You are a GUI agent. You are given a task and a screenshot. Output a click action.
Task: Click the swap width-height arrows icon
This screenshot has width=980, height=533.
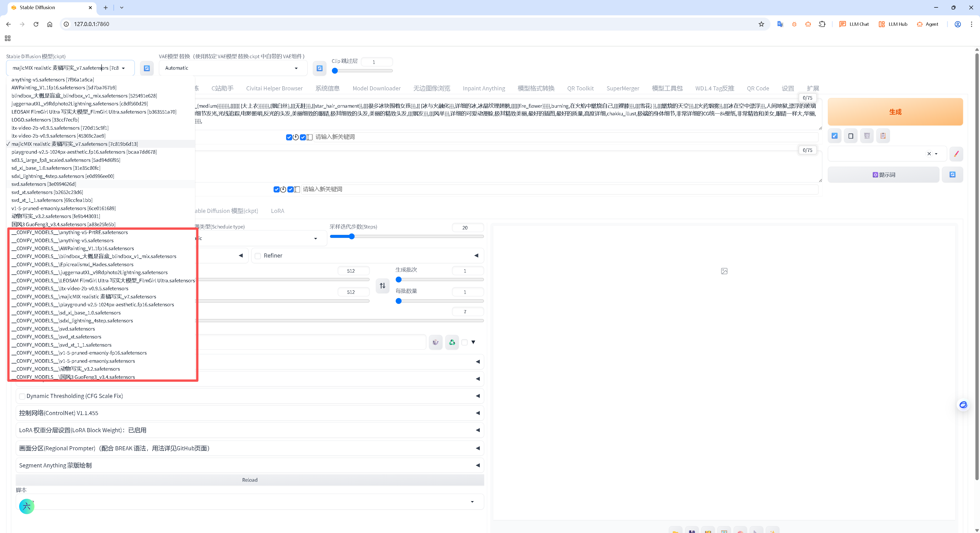(382, 286)
